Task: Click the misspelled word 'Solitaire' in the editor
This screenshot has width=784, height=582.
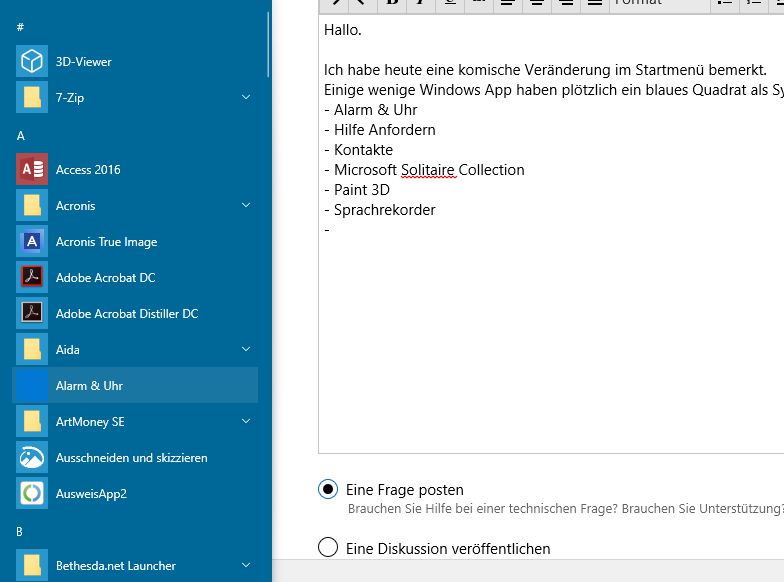Action: [428, 170]
